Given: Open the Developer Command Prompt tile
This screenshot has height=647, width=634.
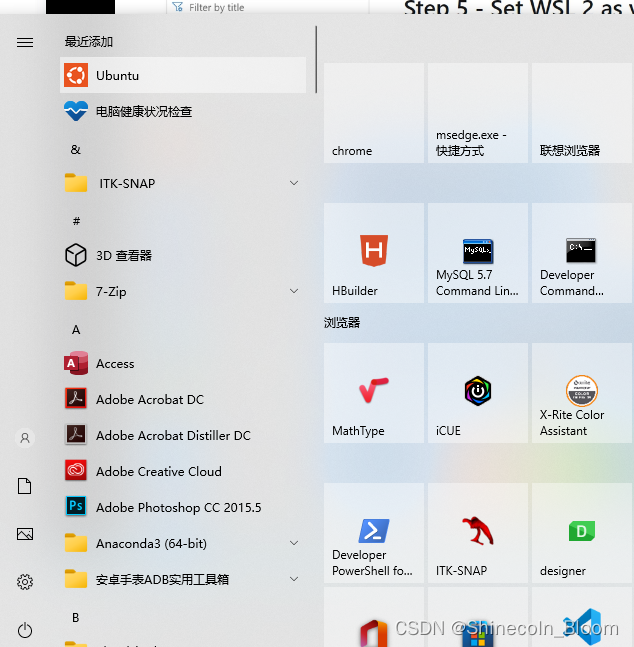Looking at the screenshot, I should click(x=582, y=253).
